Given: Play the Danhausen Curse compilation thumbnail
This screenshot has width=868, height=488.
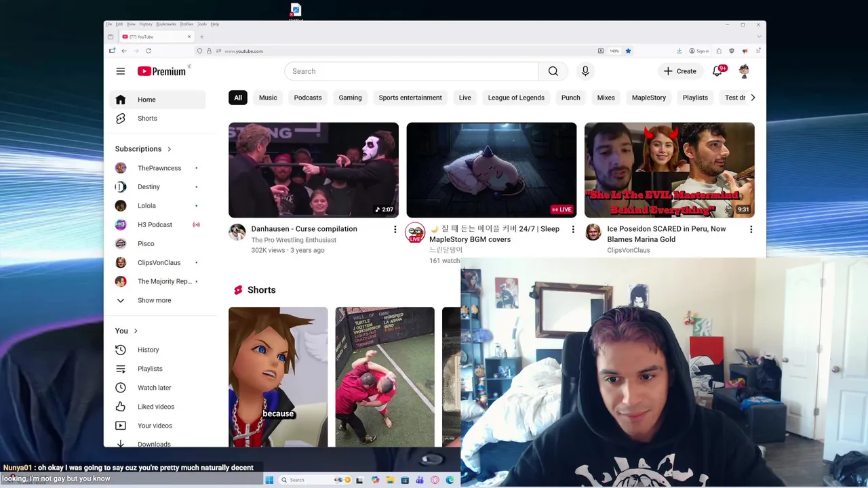Looking at the screenshot, I should (x=313, y=170).
